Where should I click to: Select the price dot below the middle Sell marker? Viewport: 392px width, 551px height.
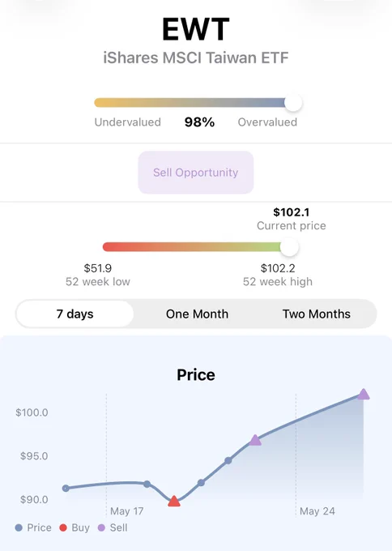(228, 460)
